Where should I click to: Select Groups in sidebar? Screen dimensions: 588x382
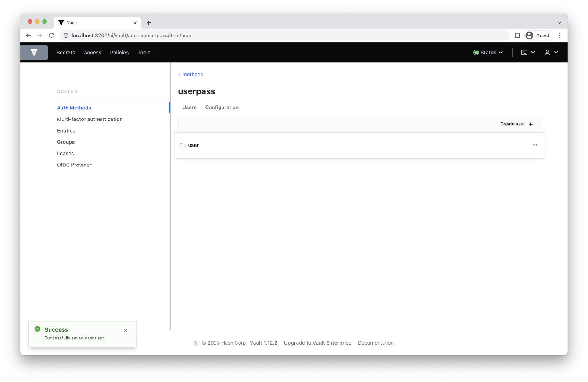click(x=66, y=142)
